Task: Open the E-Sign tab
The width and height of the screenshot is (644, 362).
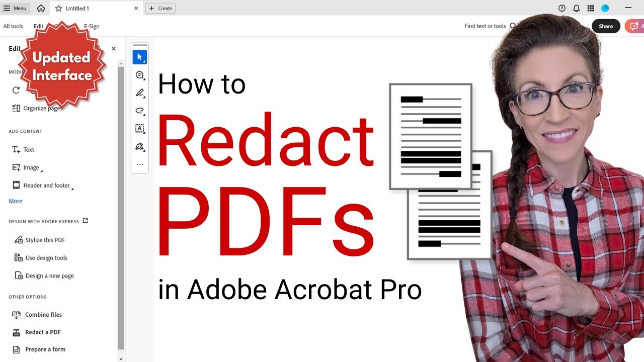Action: pyautogui.click(x=92, y=26)
